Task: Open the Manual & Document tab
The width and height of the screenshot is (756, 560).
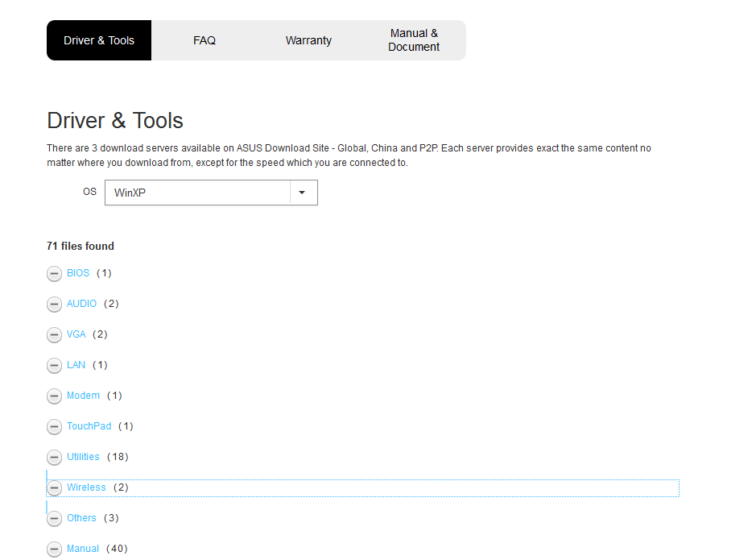Action: tap(414, 40)
